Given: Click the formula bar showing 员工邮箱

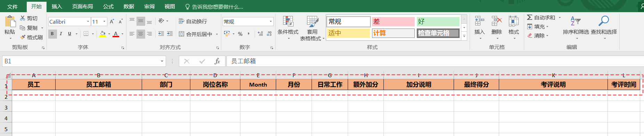Looking at the screenshot, I should coord(435,61).
